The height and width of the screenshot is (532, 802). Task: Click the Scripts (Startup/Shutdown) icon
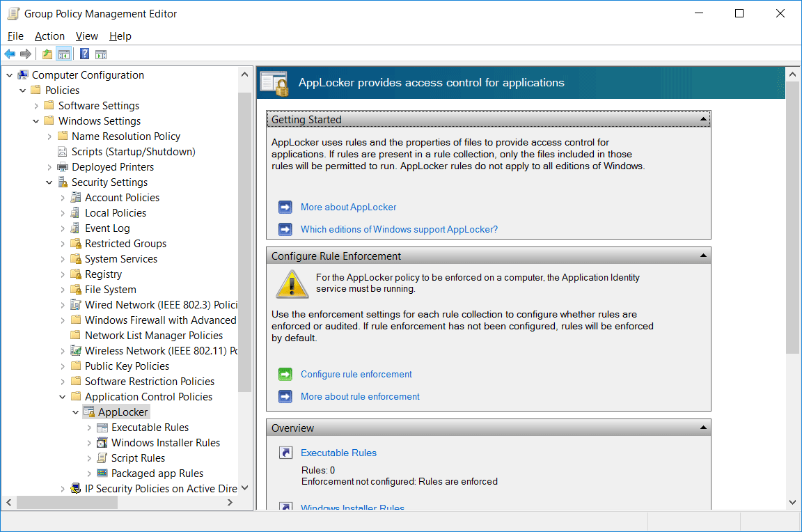[x=63, y=151]
